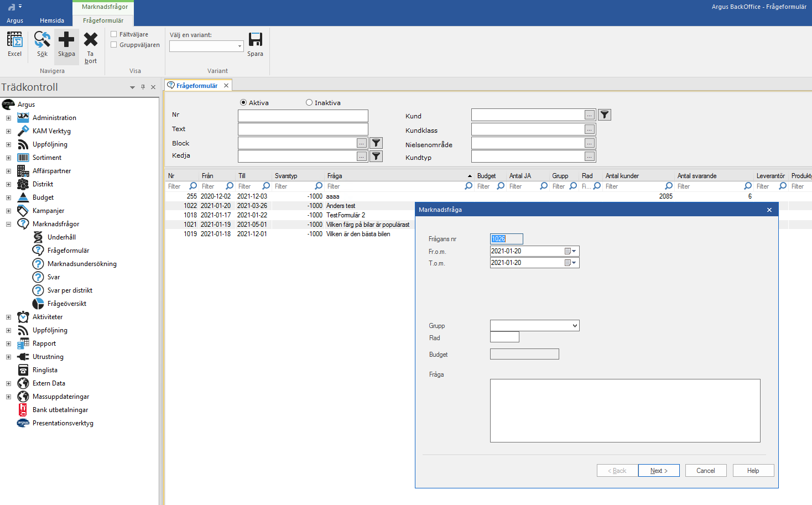Click the Spara floppy disk icon

(x=255, y=40)
